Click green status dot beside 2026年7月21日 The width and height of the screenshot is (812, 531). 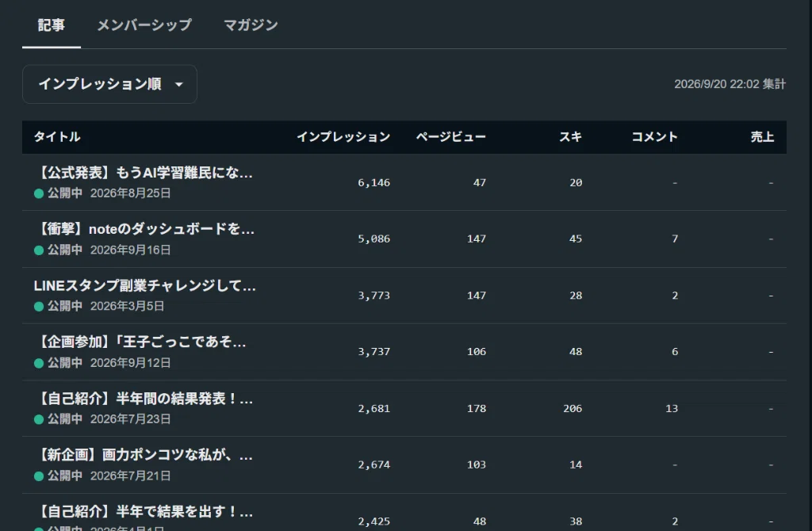point(39,476)
